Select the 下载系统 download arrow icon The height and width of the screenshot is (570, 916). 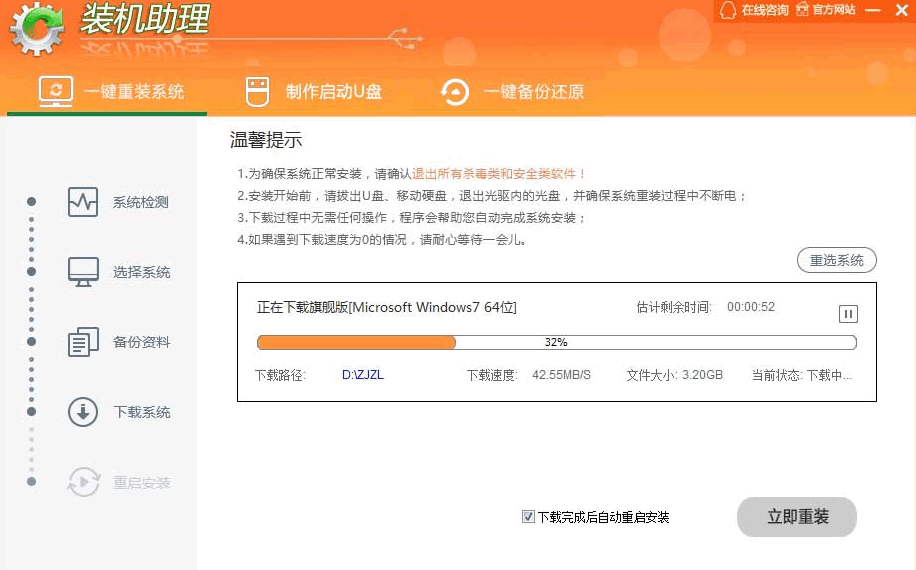[x=83, y=412]
